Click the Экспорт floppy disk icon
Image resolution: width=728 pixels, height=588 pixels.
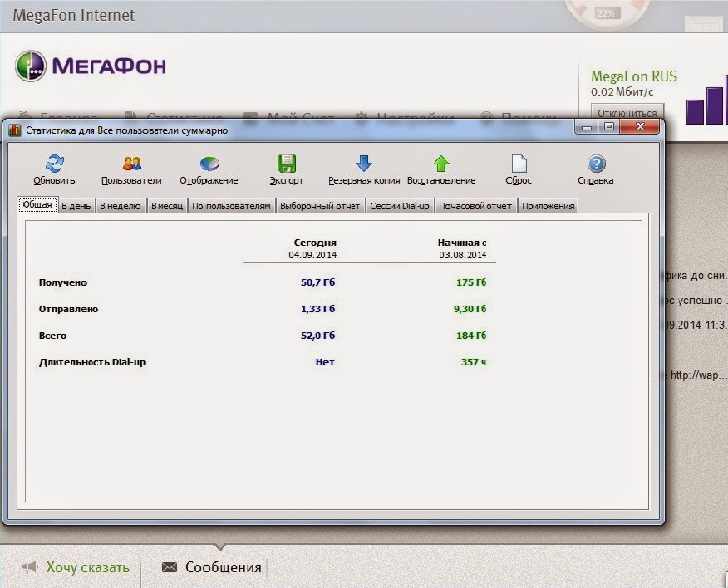click(x=287, y=164)
